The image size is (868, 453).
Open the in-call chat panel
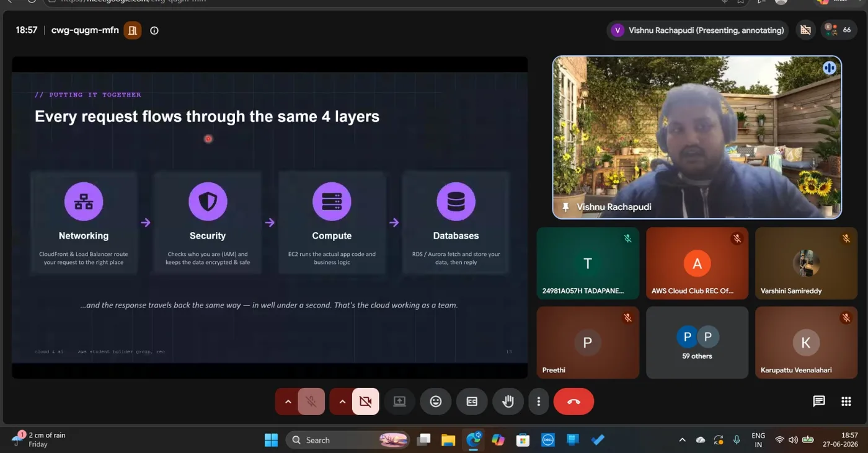819,402
